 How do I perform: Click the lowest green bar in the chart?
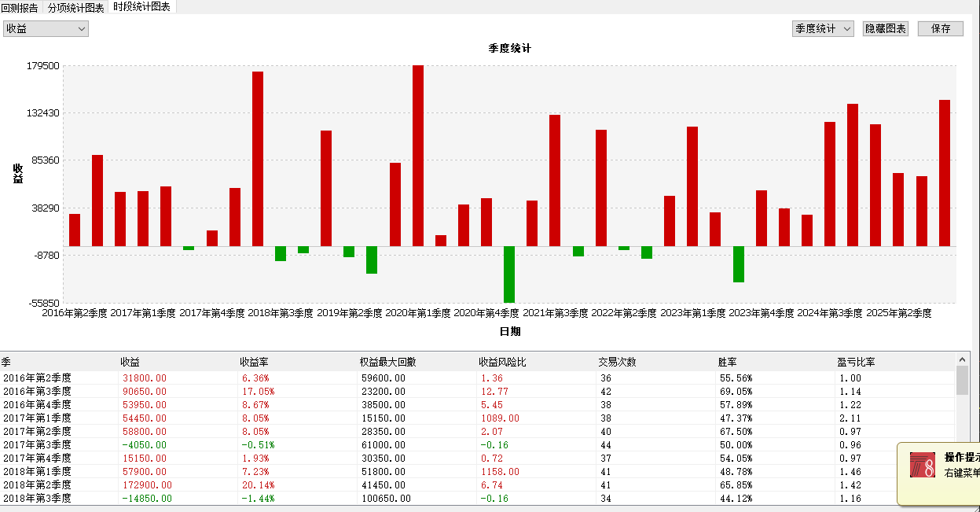(x=509, y=274)
